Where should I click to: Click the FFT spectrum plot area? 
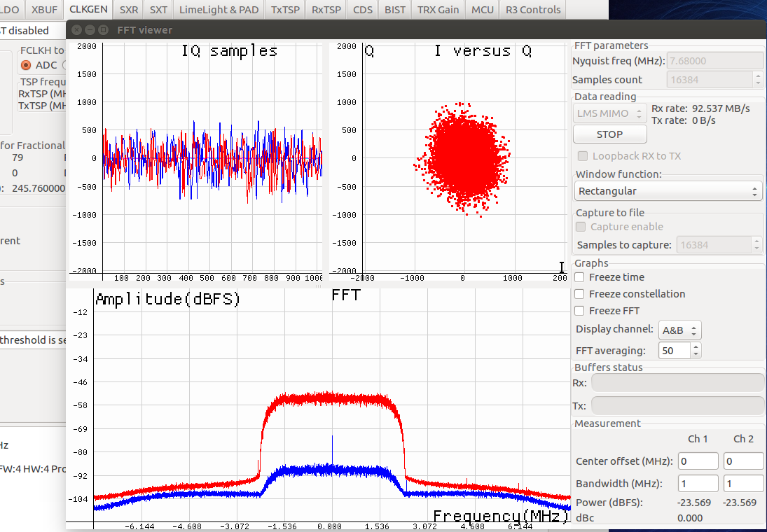(x=331, y=420)
